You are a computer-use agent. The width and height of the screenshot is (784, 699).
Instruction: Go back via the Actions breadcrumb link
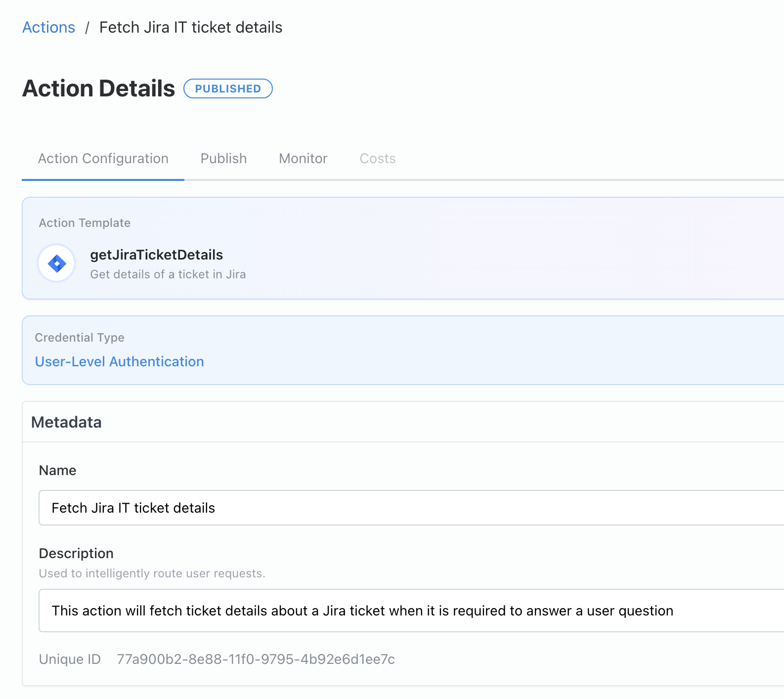(x=48, y=27)
